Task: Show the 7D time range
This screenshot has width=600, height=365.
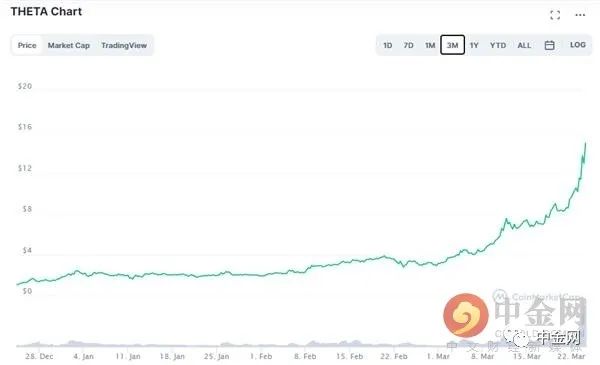Action: (408, 45)
